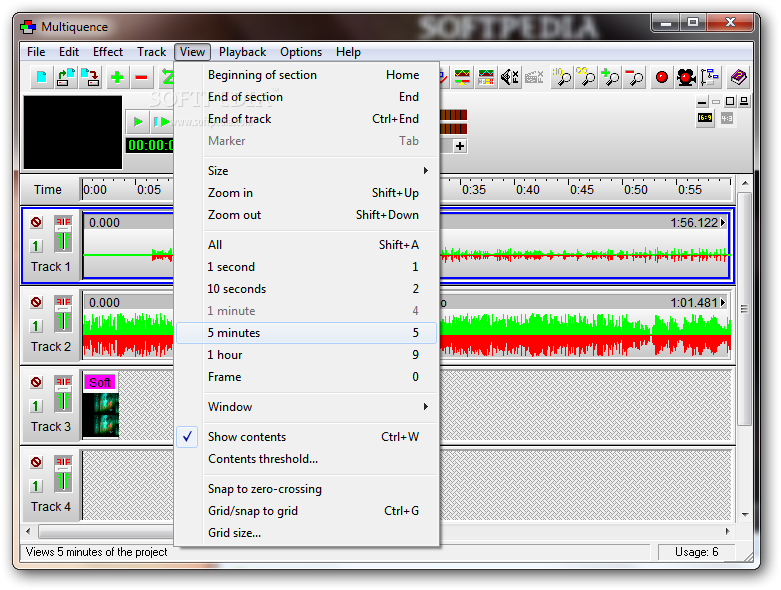Click the purple help book icon
The height and width of the screenshot is (590, 781).
(x=739, y=78)
